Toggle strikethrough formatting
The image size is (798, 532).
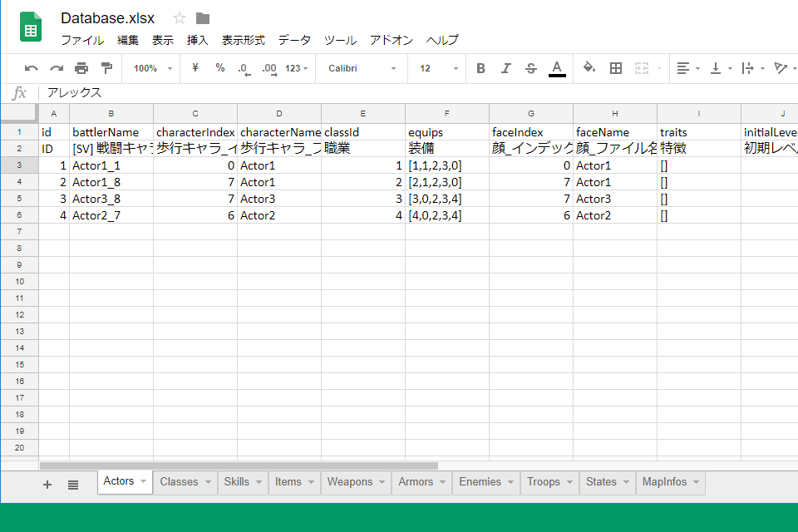(x=531, y=68)
